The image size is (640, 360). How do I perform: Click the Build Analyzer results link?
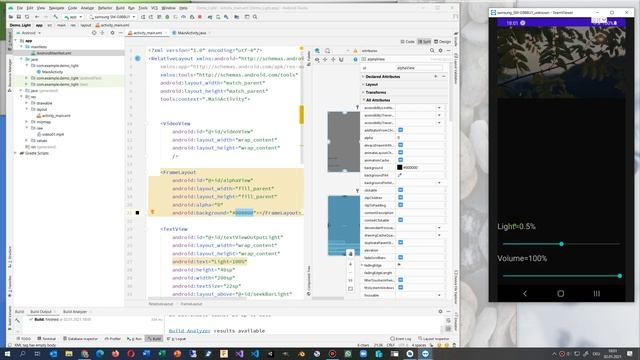pos(189,331)
